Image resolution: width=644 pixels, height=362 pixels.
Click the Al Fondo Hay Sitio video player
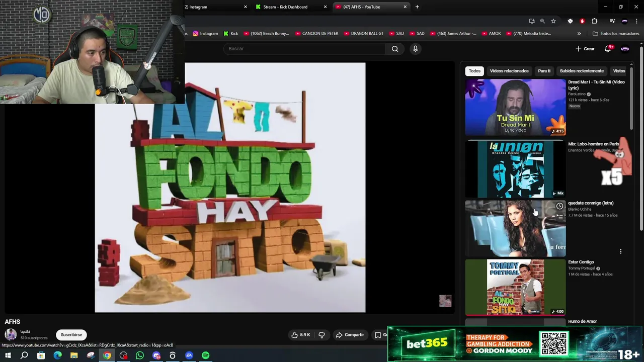(230, 187)
